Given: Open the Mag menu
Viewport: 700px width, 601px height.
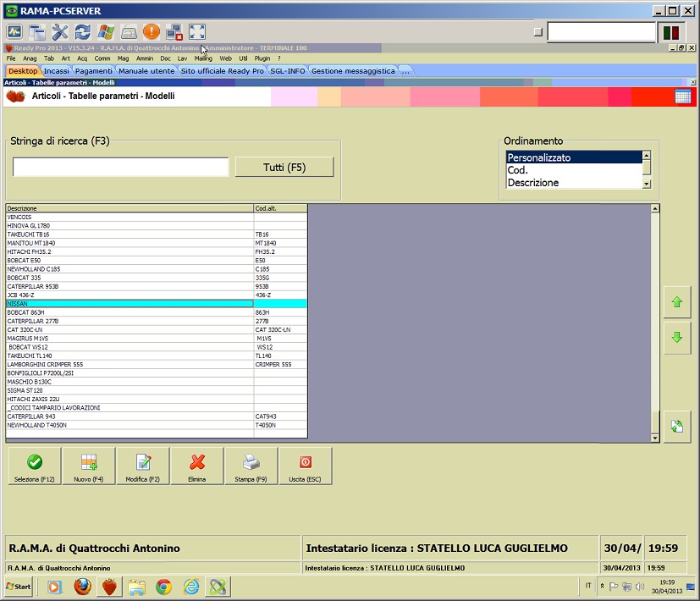Looking at the screenshot, I should point(124,58).
